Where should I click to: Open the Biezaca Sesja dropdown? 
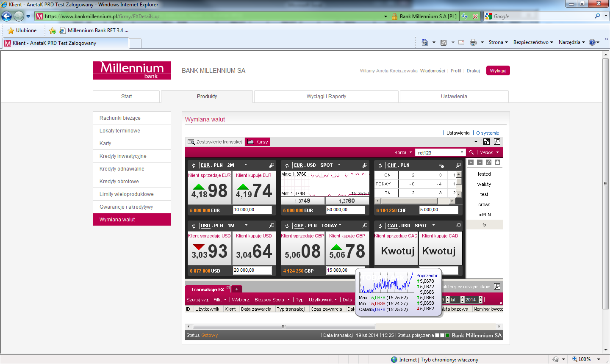[x=272, y=300]
